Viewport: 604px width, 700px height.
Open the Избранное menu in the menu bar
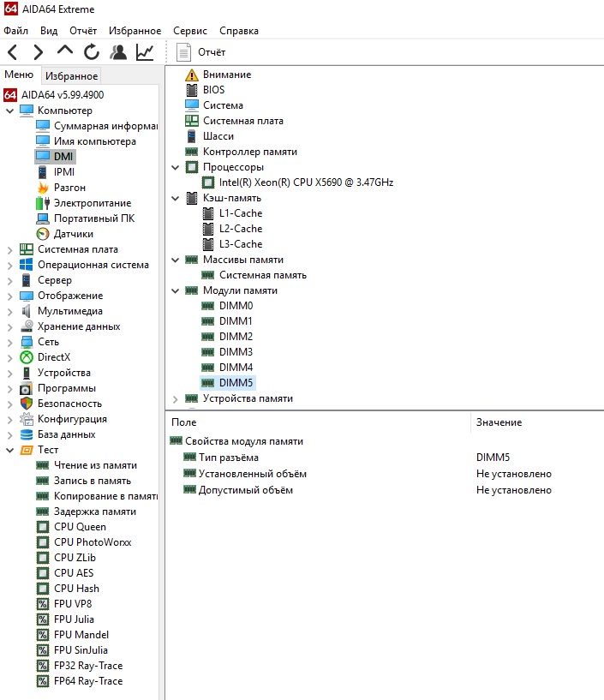pos(135,31)
